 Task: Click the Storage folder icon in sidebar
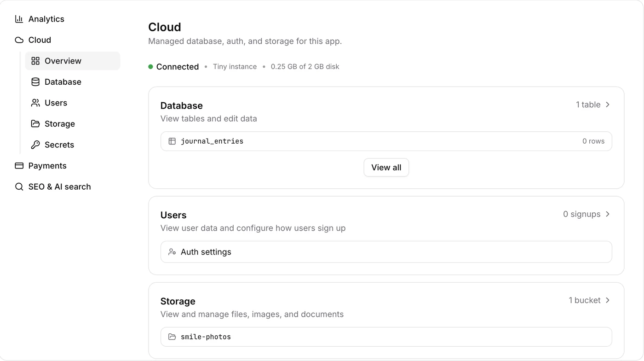click(35, 124)
